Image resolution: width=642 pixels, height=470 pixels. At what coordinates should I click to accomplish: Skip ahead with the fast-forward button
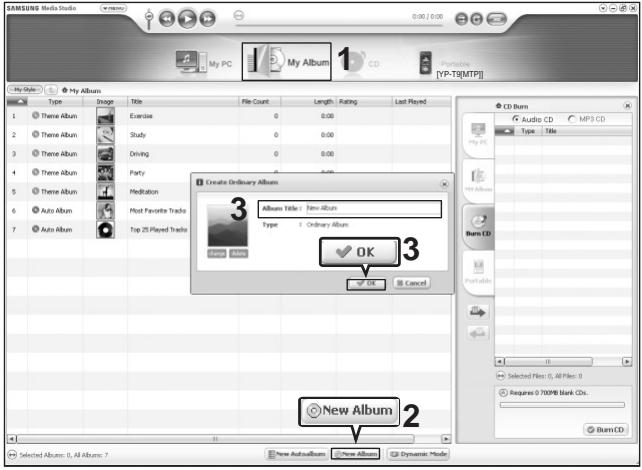click(208, 19)
